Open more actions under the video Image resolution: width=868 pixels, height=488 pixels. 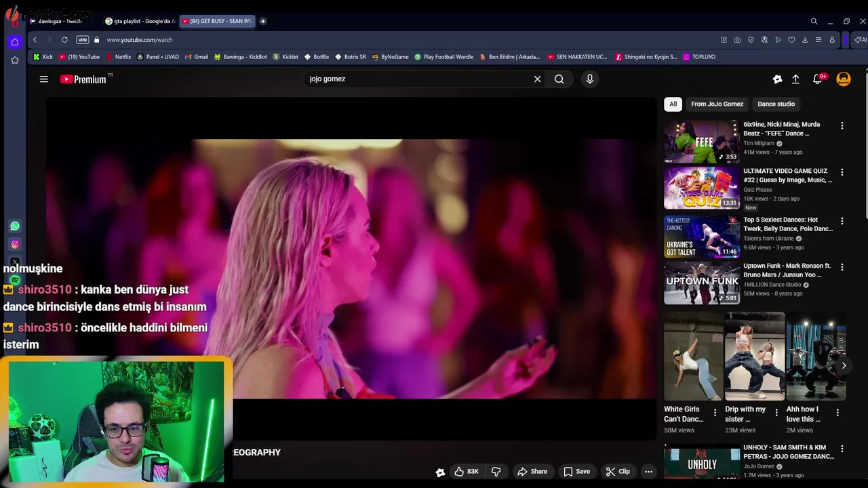pyautogui.click(x=648, y=472)
